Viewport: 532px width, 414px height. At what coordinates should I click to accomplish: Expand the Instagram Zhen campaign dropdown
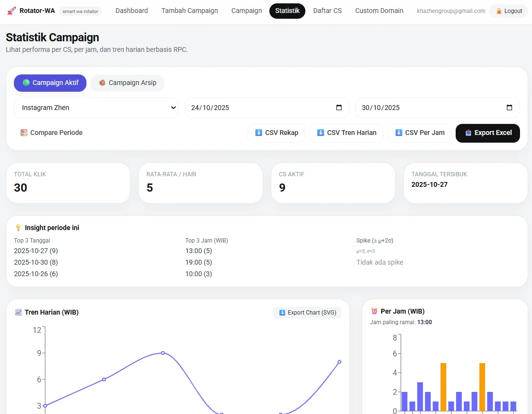click(x=96, y=108)
